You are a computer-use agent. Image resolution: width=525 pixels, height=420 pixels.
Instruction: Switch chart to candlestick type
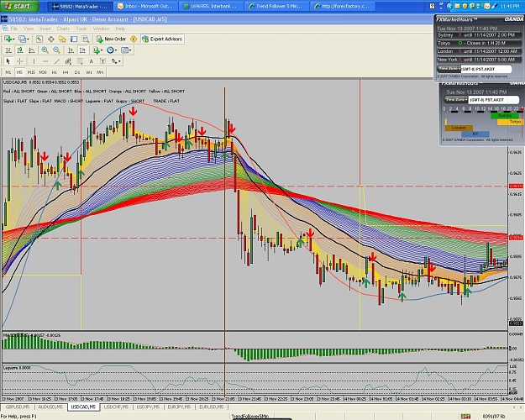click(20, 50)
